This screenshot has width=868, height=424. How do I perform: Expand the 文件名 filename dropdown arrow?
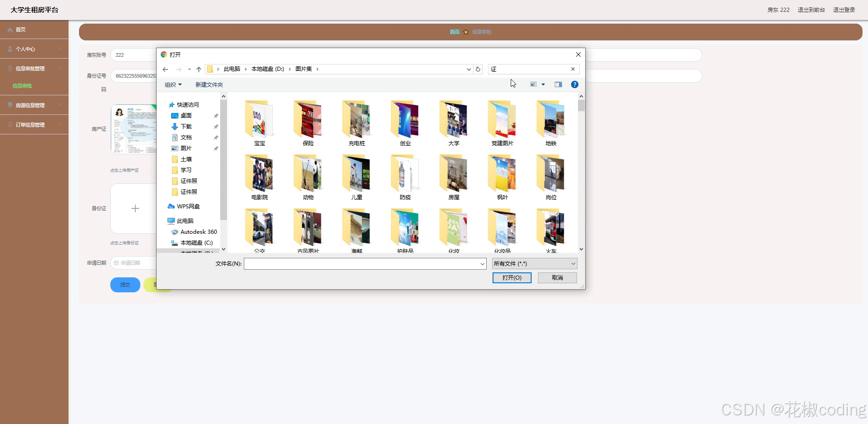[x=482, y=264]
